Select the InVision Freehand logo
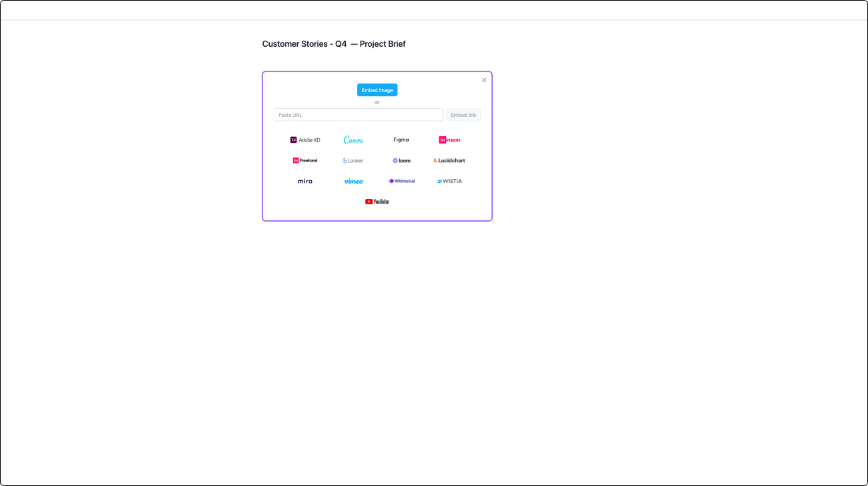The image size is (868, 486). [305, 160]
